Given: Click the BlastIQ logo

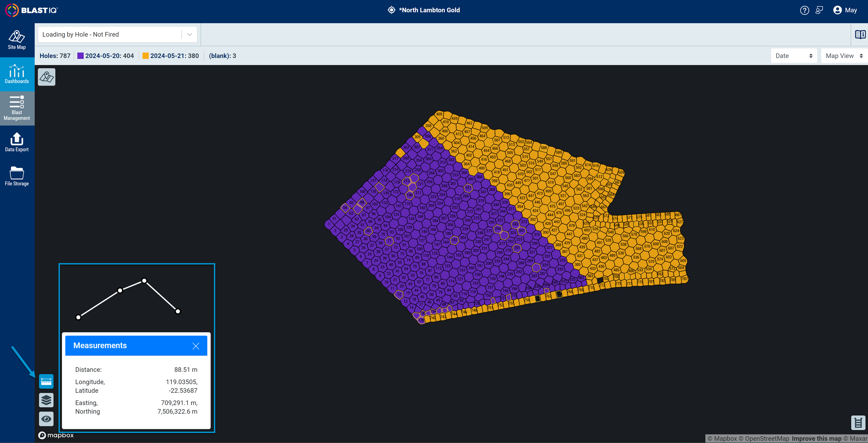Looking at the screenshot, I should 31,10.
